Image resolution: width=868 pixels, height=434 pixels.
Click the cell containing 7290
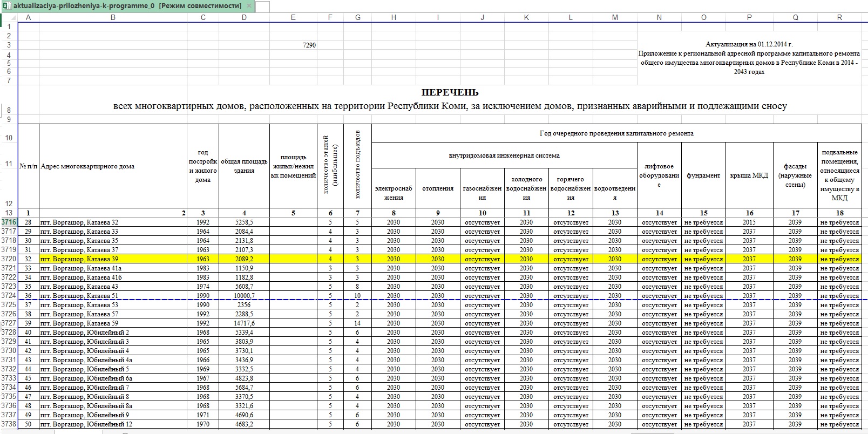(293, 45)
